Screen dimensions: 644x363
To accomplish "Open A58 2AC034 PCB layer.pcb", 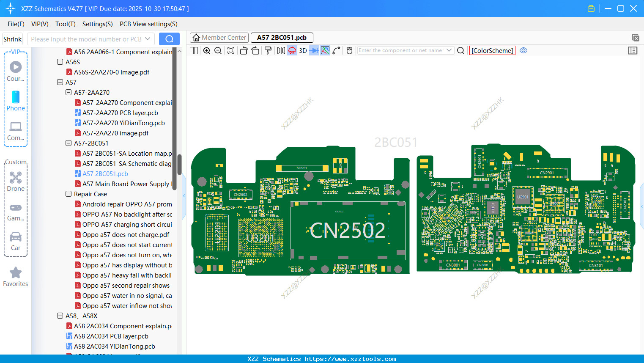I will (111, 336).
